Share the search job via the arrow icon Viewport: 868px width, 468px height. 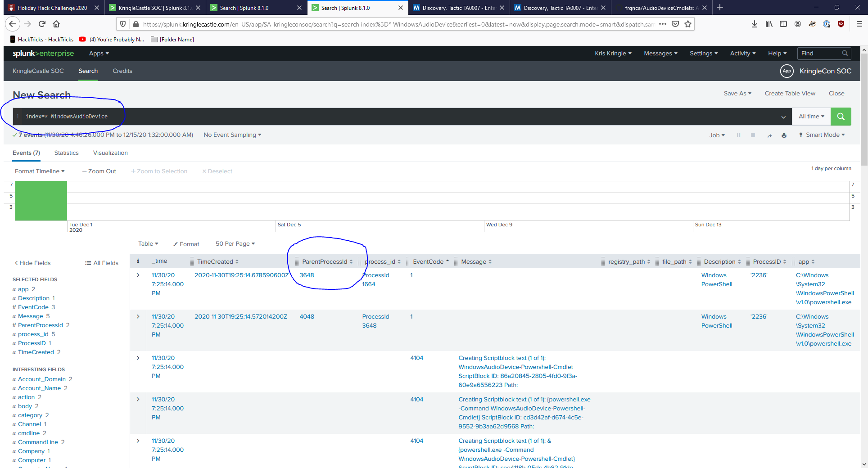coord(769,135)
